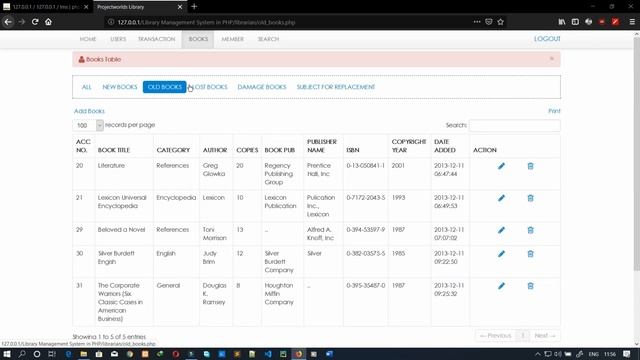
Task: Bookmark this page with star icon
Action: click(x=500, y=22)
